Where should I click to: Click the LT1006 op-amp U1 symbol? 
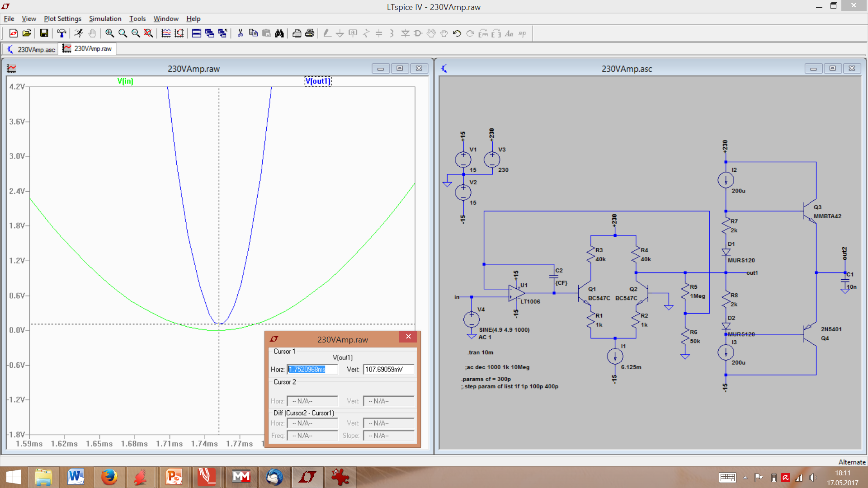(x=516, y=293)
